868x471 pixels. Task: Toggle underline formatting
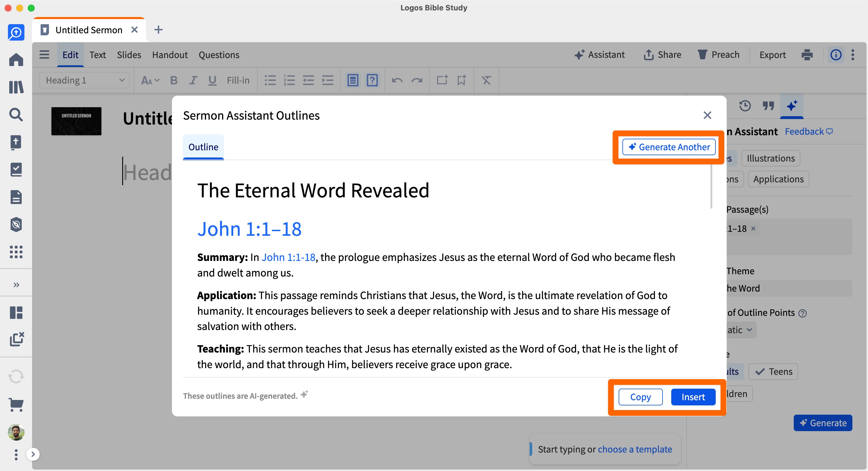click(x=212, y=80)
